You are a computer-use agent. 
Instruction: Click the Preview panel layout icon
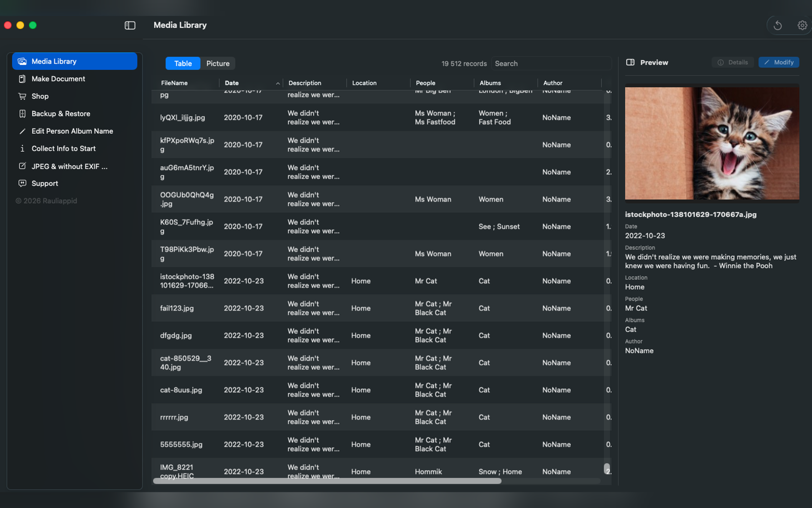(x=630, y=62)
